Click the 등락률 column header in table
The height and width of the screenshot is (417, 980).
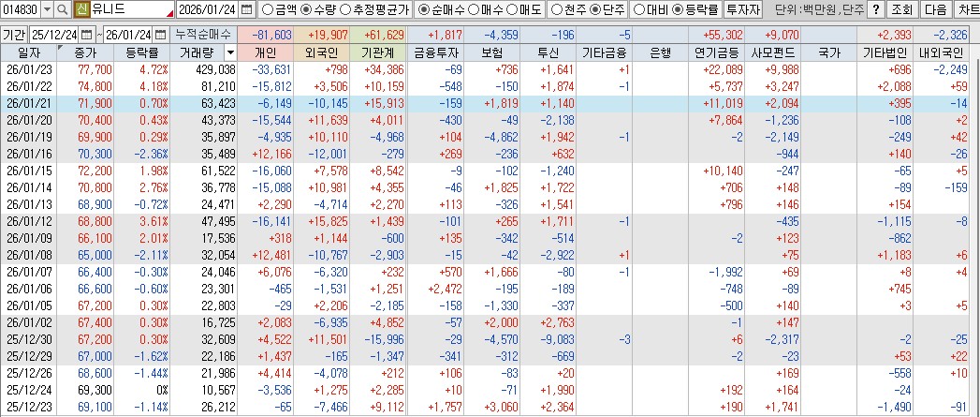pyautogui.click(x=142, y=53)
